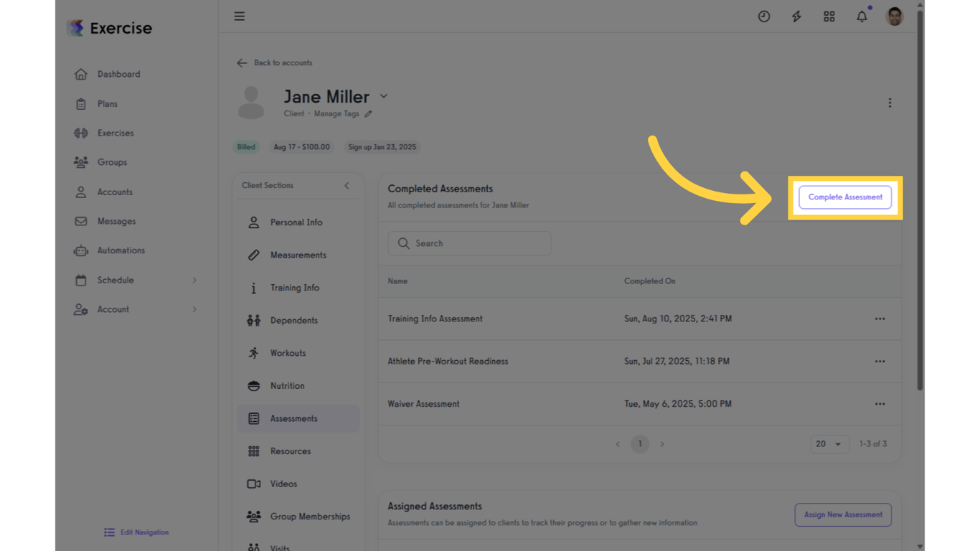Click the Resources grid icon
This screenshot has height=551, width=980.
tap(254, 451)
